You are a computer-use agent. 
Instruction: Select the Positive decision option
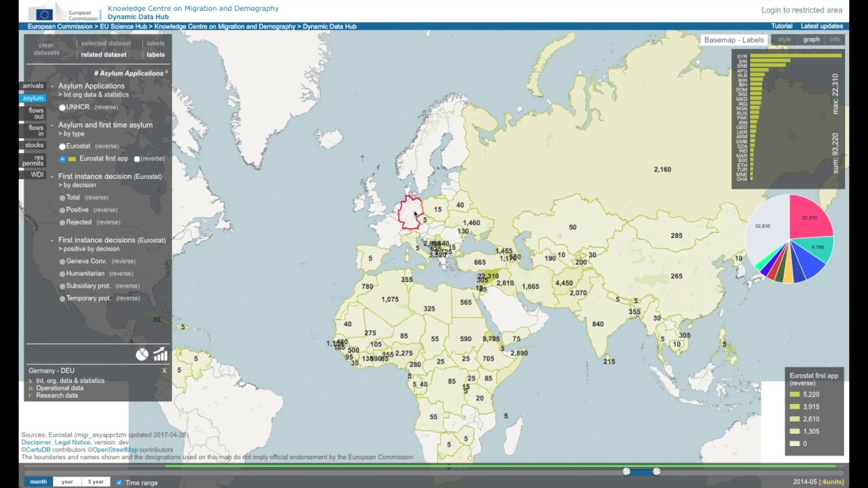click(x=62, y=210)
